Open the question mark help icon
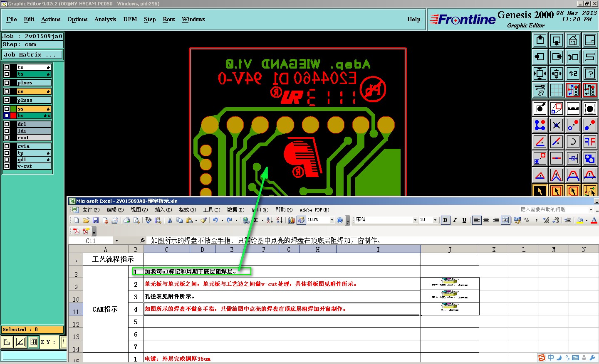 [x=590, y=74]
